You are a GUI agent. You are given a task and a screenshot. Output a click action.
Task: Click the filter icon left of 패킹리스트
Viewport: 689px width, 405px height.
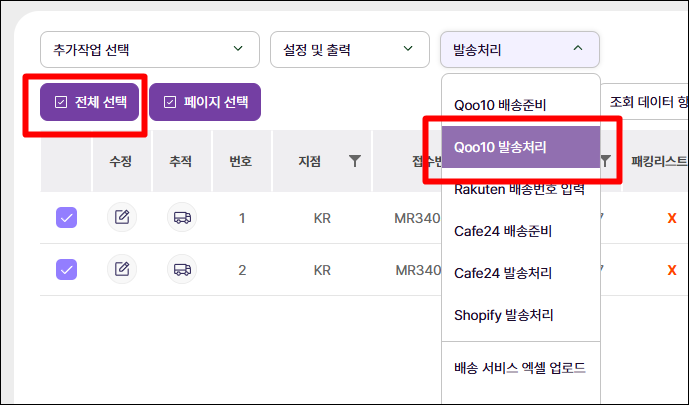pos(606,161)
